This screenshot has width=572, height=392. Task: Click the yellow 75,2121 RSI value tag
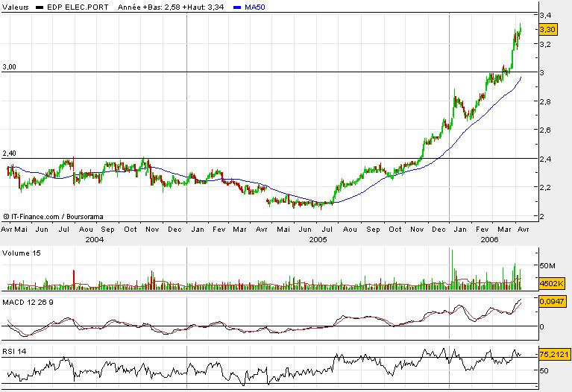pos(554,354)
